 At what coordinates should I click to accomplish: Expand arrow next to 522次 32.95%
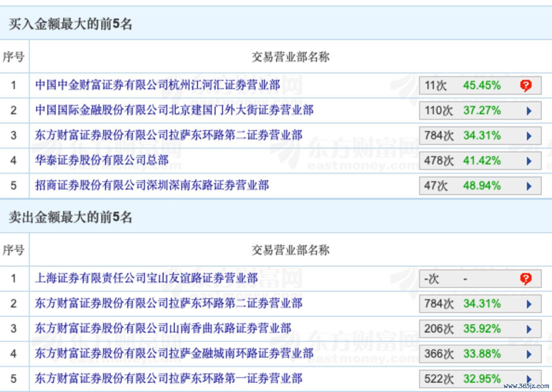529,379
